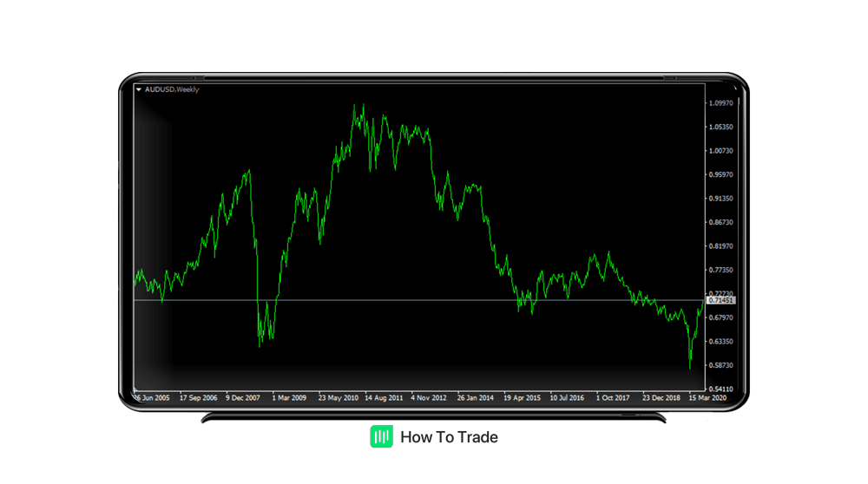Screen dimensions: 868x484
Task: Click the 23 May 2010 date marker
Action: point(338,398)
